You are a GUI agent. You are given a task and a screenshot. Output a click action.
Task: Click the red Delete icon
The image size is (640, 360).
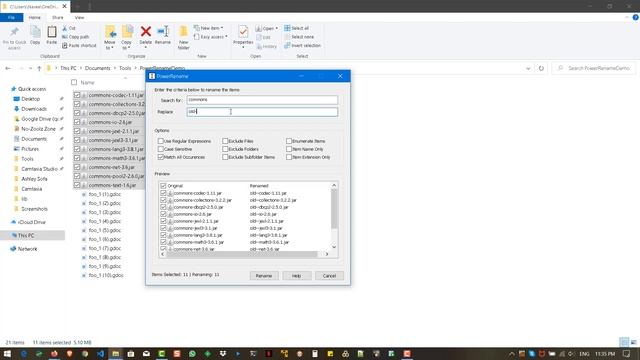pos(146,31)
